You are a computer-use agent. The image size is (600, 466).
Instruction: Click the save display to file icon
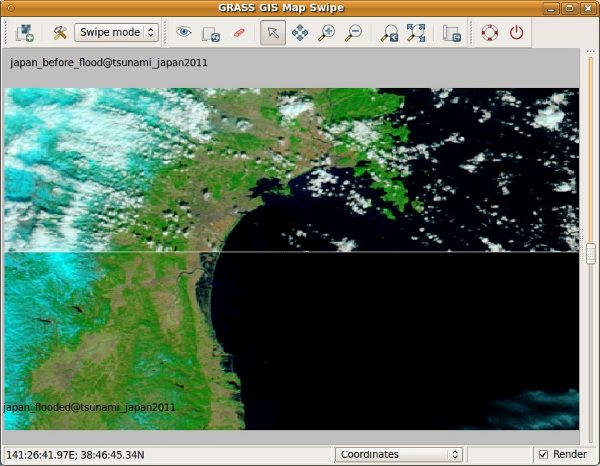pyautogui.click(x=451, y=32)
